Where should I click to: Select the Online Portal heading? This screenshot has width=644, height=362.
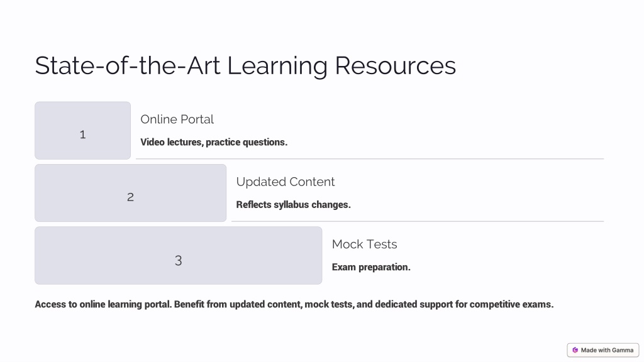177,119
